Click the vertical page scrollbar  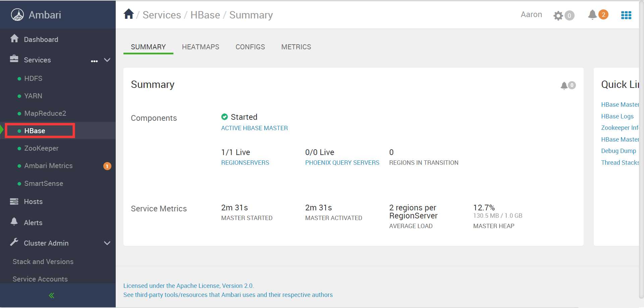click(641, 149)
